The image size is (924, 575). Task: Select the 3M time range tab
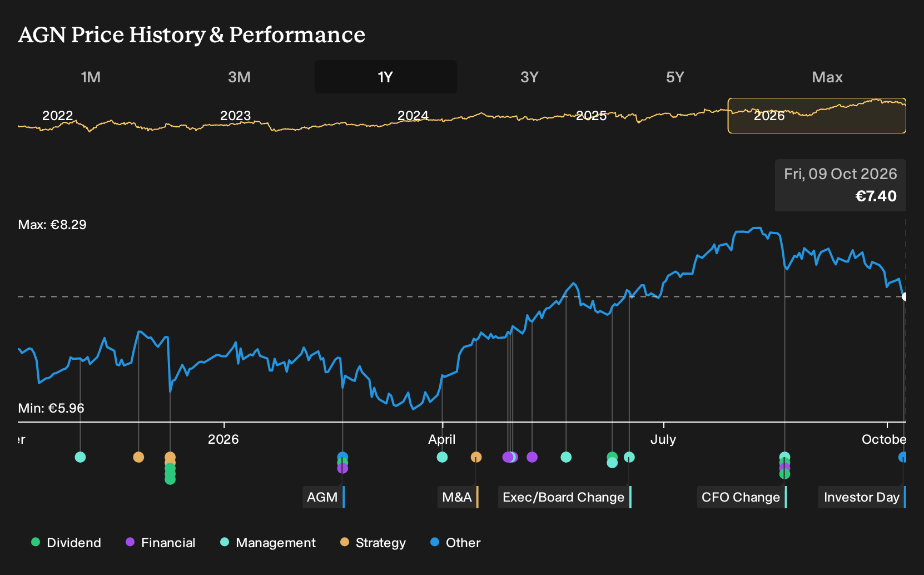pyautogui.click(x=239, y=77)
